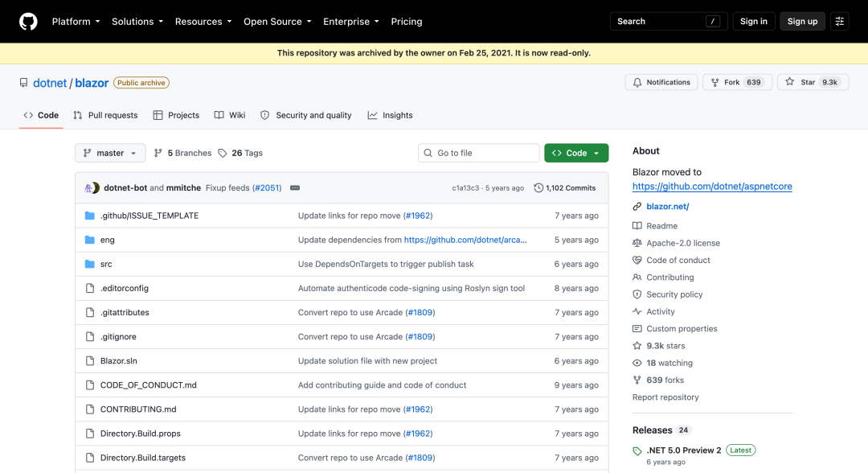Viewport: 868px width, 473px height.
Task: View the 26 Tags link
Action: (241, 153)
